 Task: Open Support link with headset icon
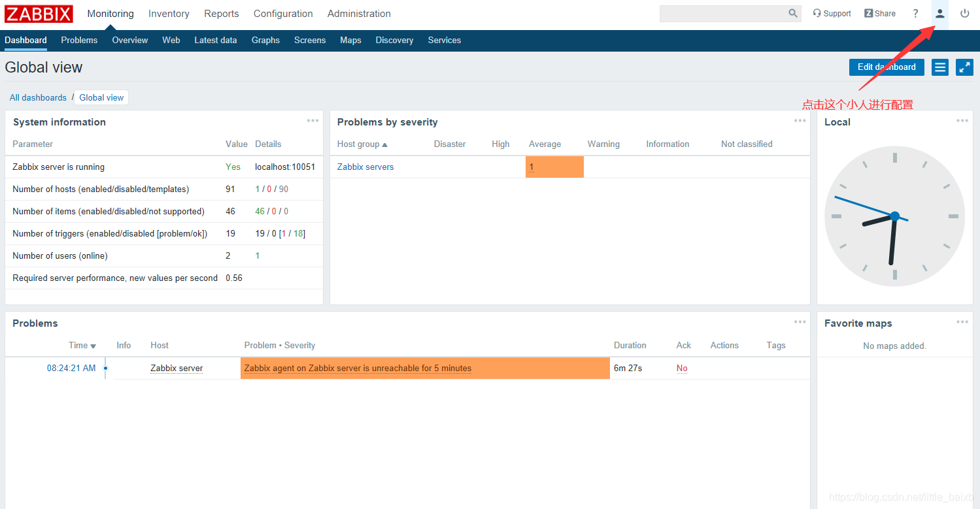click(x=832, y=14)
